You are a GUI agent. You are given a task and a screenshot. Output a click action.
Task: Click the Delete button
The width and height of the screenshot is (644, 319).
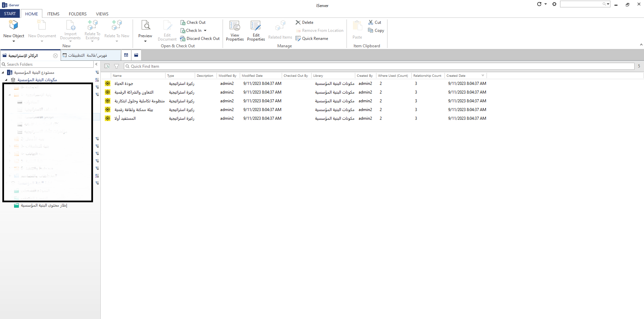[305, 22]
